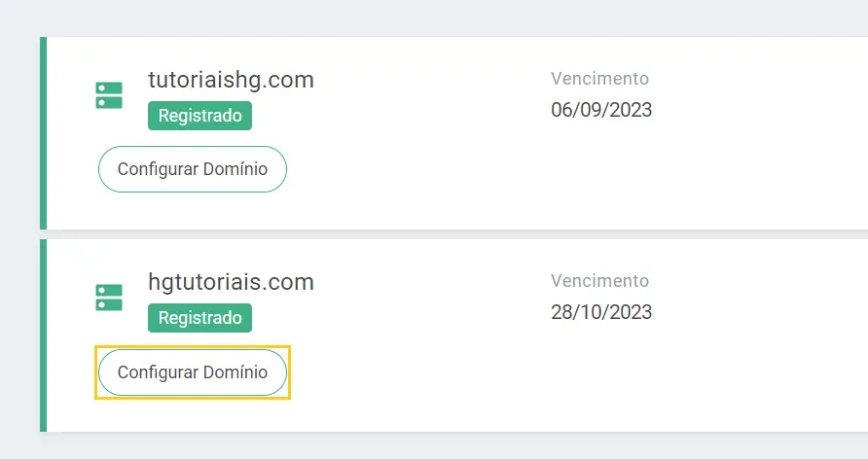Click green status bar of tutoriaishg.com card
868x459 pixels.
(43, 132)
